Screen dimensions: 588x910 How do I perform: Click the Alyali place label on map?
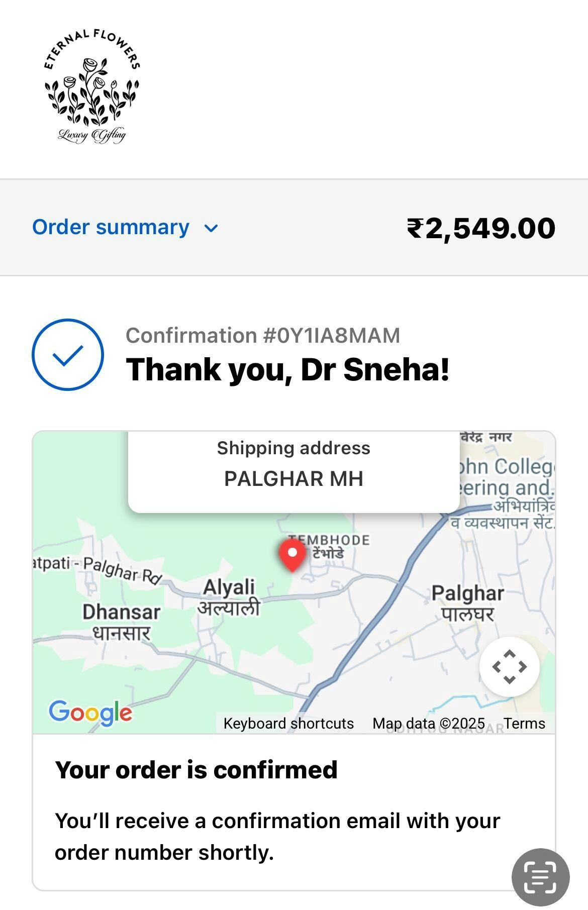[x=229, y=597]
